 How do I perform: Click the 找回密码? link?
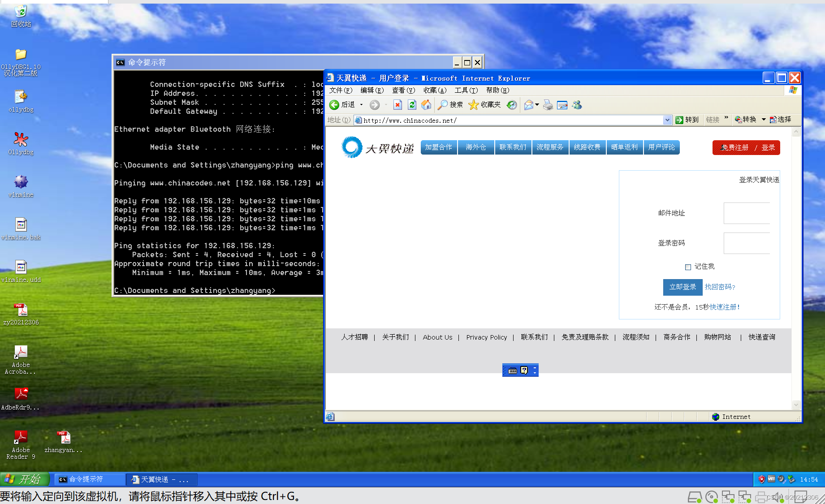click(x=720, y=287)
